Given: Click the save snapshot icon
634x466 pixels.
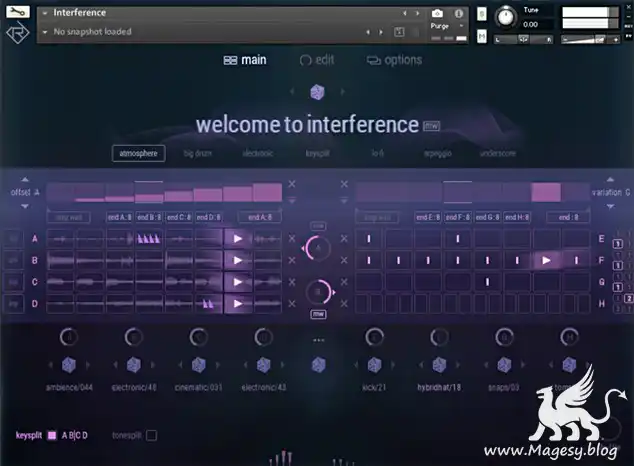Looking at the screenshot, I should coord(399,32).
